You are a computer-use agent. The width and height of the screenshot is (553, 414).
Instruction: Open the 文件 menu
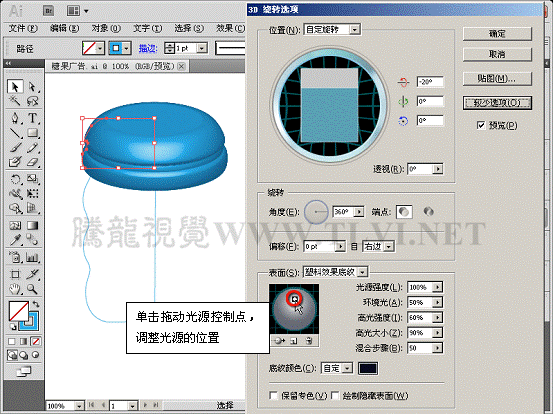click(x=23, y=28)
